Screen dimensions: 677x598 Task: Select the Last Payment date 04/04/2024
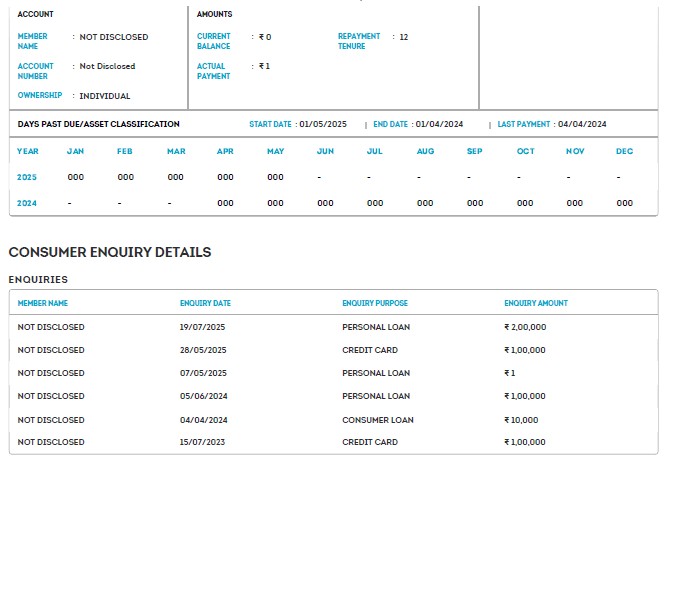582,124
